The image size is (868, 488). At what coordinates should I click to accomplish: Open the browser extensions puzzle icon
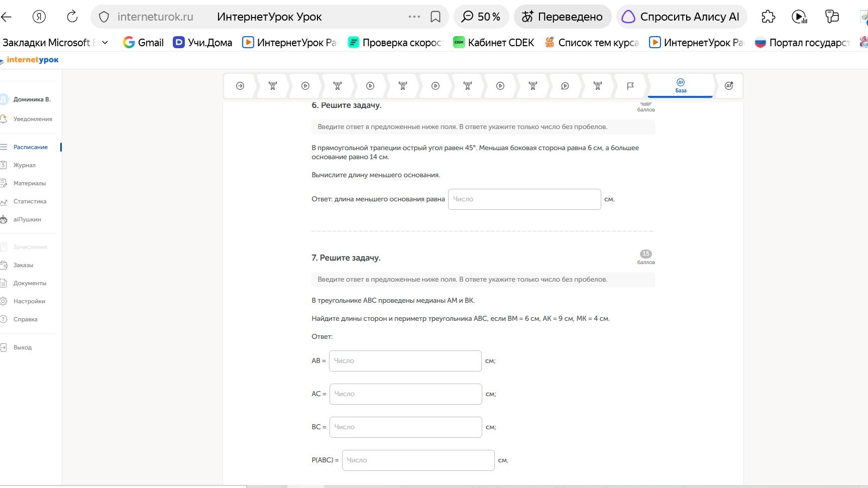(x=768, y=17)
